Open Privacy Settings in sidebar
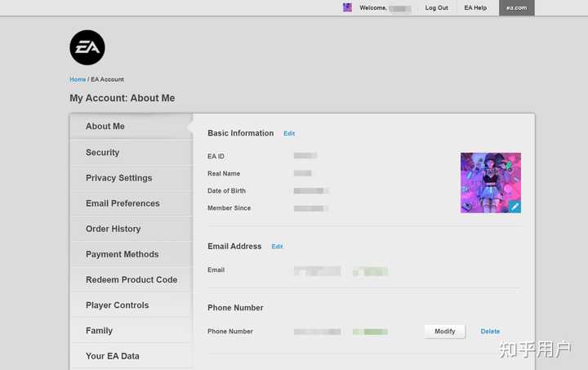The width and height of the screenshot is (588, 370). click(x=131, y=178)
